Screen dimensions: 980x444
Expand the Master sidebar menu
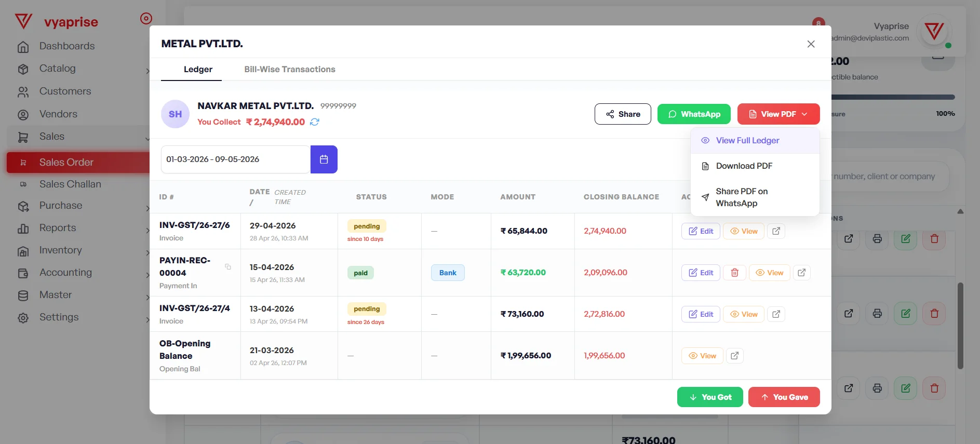(x=78, y=295)
